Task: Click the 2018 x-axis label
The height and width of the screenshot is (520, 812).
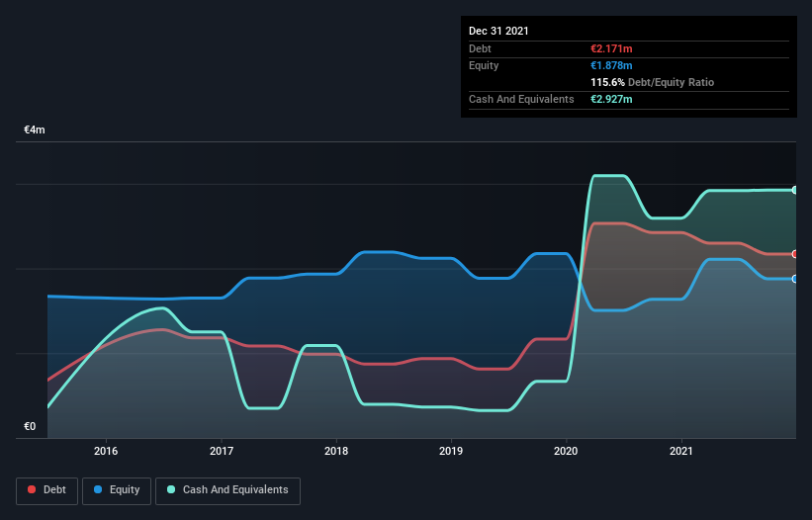Action: (x=336, y=451)
